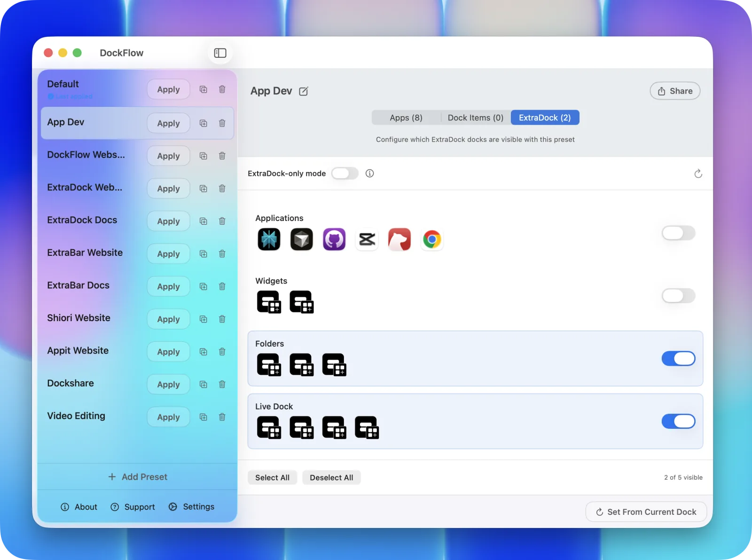Duplicate the ExtraDock Docs preset
752x560 pixels.
(x=204, y=221)
